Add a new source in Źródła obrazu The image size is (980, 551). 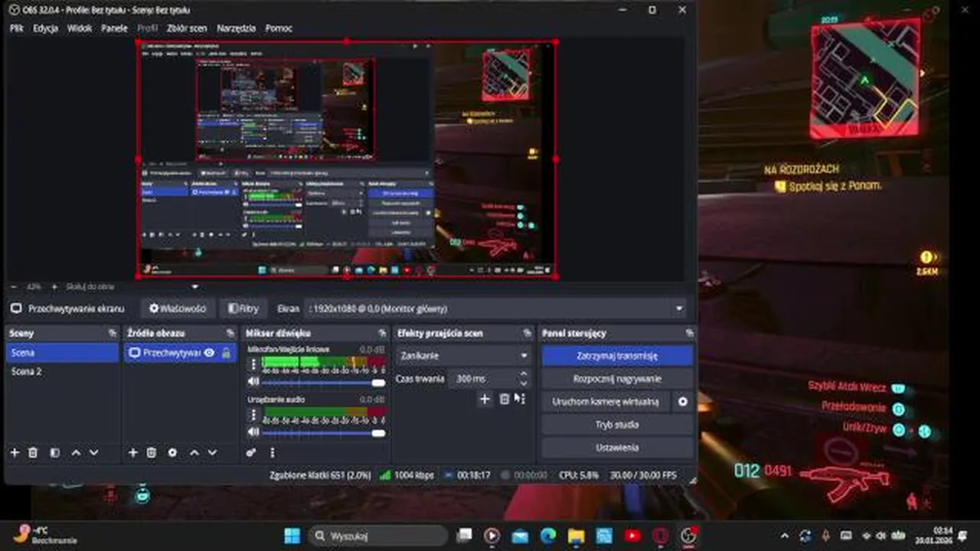(x=132, y=453)
